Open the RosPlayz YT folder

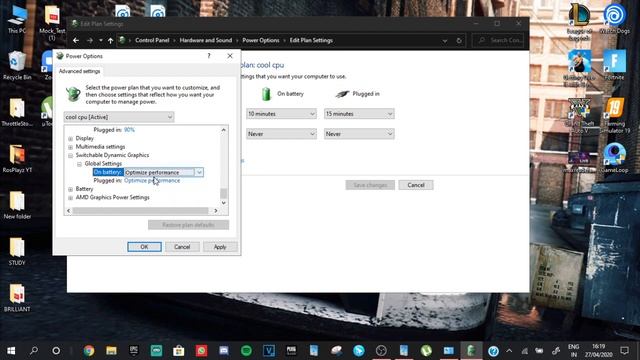coord(17,158)
